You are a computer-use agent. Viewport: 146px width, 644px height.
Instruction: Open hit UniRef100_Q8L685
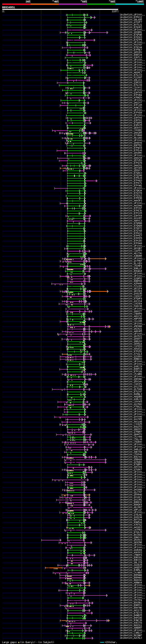(131, 20)
